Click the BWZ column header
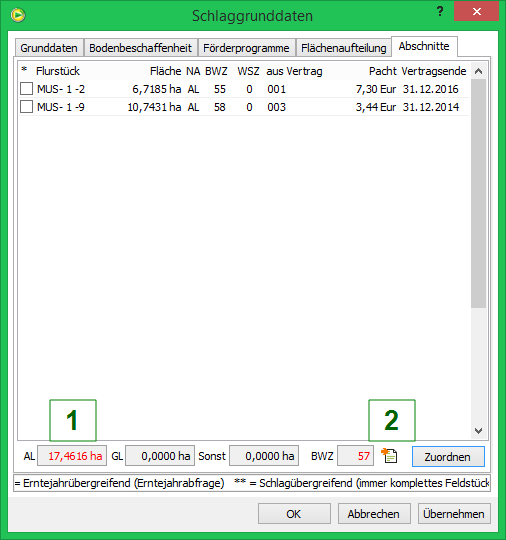 [216, 71]
